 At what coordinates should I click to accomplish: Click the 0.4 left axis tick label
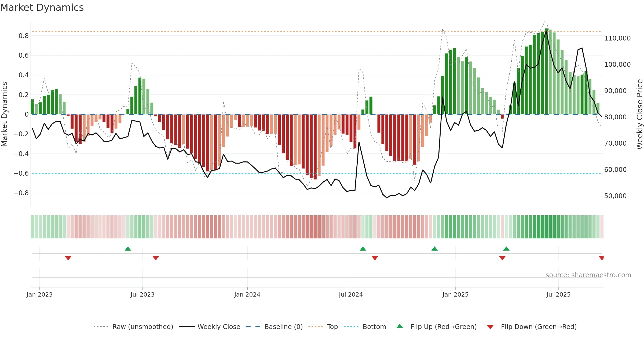pyautogui.click(x=24, y=75)
